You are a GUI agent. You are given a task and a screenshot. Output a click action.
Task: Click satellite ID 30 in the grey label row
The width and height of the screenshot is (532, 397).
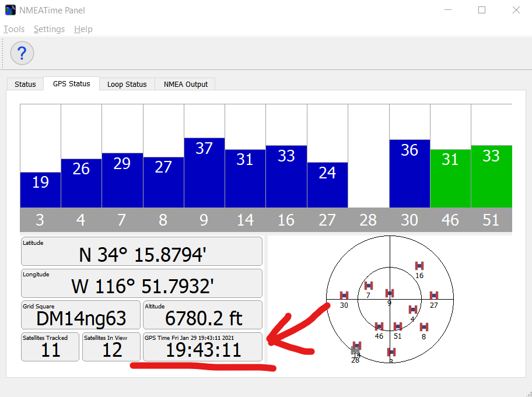[x=409, y=220]
